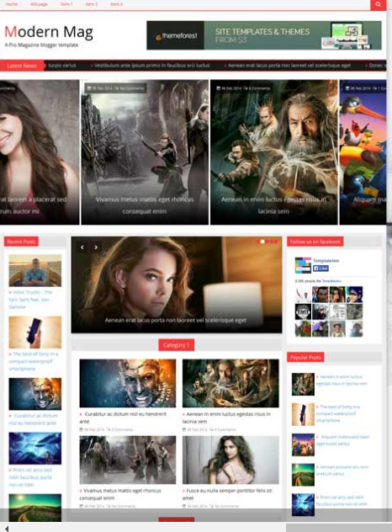Open recent post link Proin vel arcu sed
Screen dimensions: 392x532
[x=30, y=477]
